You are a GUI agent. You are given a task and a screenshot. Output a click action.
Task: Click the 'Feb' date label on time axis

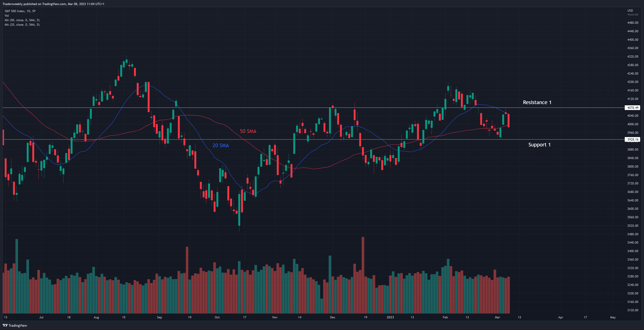(445, 317)
